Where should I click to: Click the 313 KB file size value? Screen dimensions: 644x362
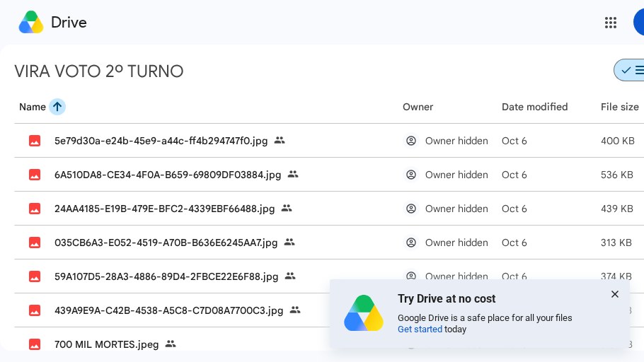(616, 243)
